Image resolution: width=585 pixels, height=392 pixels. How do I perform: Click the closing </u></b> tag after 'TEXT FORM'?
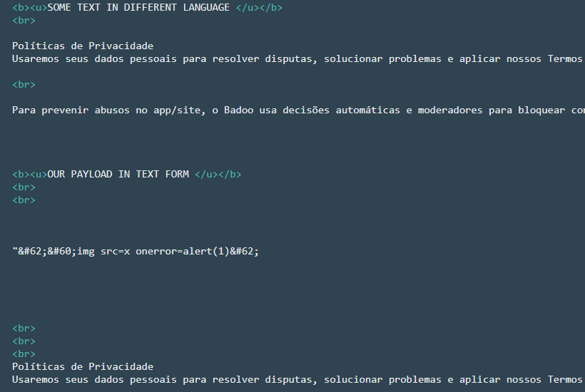pos(218,174)
